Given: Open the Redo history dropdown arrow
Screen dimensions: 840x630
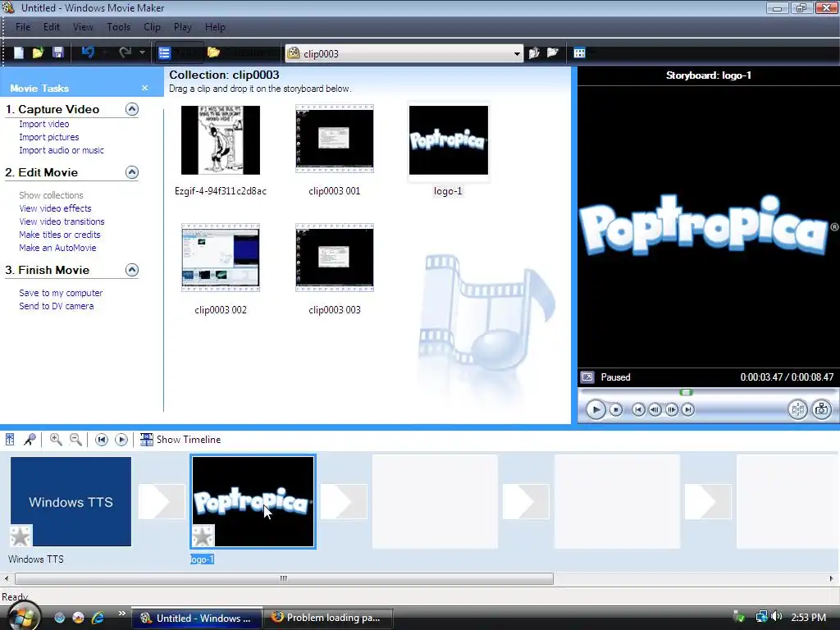Looking at the screenshot, I should 142,52.
